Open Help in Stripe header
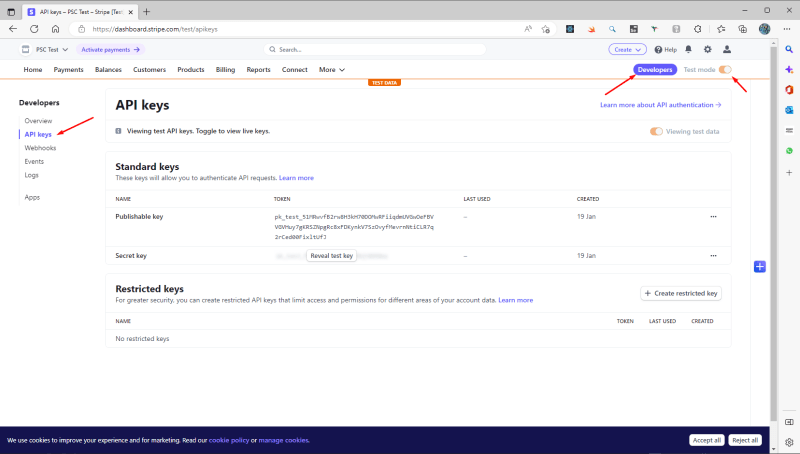This screenshot has width=800, height=454. tap(665, 49)
